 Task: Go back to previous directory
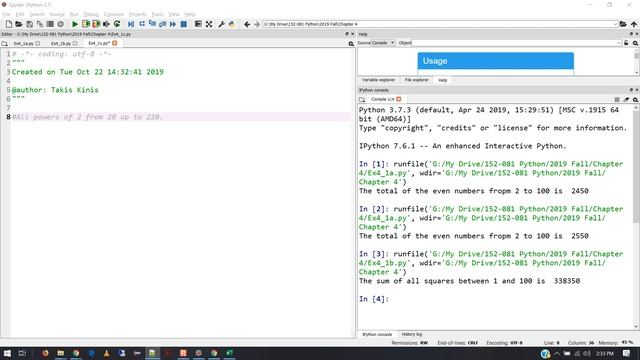247,24
